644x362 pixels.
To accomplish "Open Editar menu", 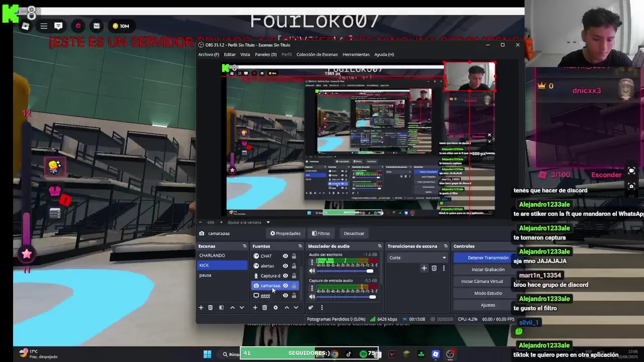I will pos(229,54).
